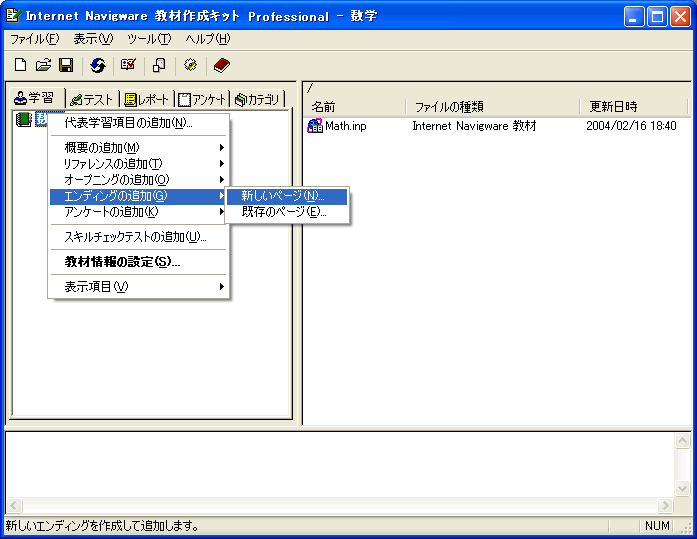697x539 pixels.
Task: Switch to the カテゴリ tab
Action: click(257, 100)
